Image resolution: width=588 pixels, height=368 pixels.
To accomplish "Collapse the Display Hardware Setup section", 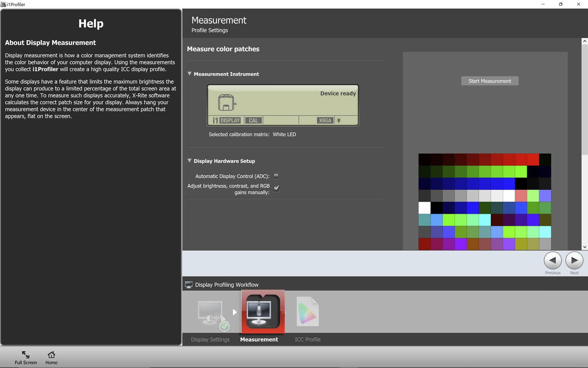I will pos(189,161).
